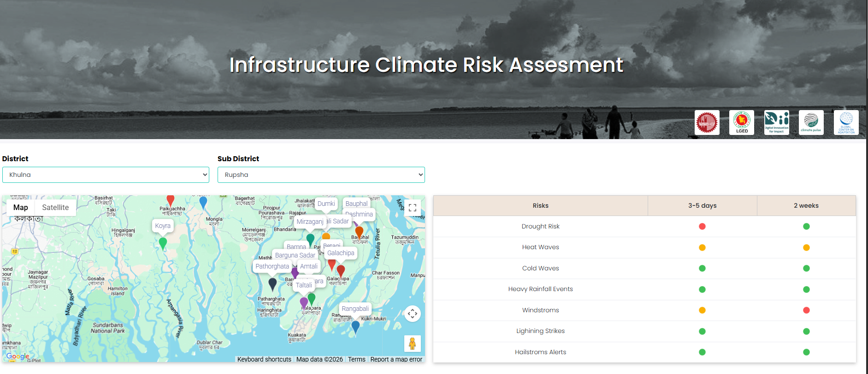Toggle fullscreen view on the map
The width and height of the screenshot is (868, 374).
pos(413,208)
